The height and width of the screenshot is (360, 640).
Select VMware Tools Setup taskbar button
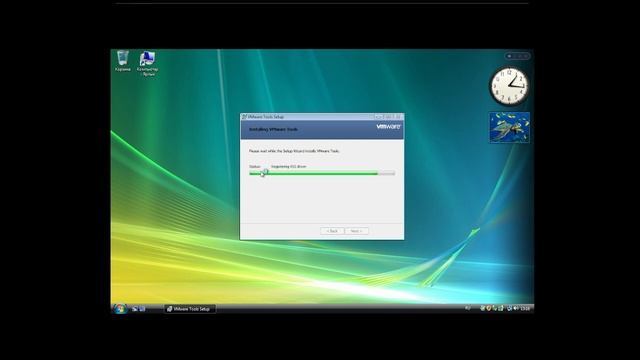coord(190,309)
